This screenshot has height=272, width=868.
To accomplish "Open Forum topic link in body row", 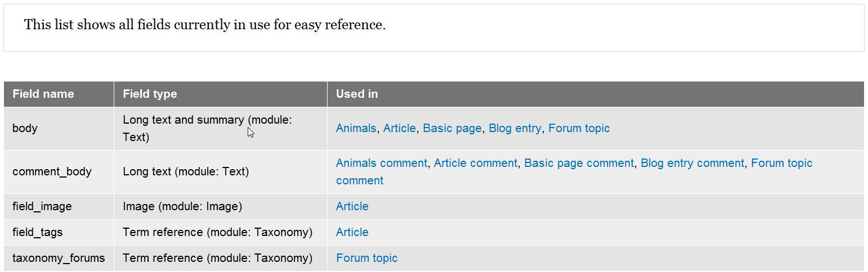I will coord(579,128).
